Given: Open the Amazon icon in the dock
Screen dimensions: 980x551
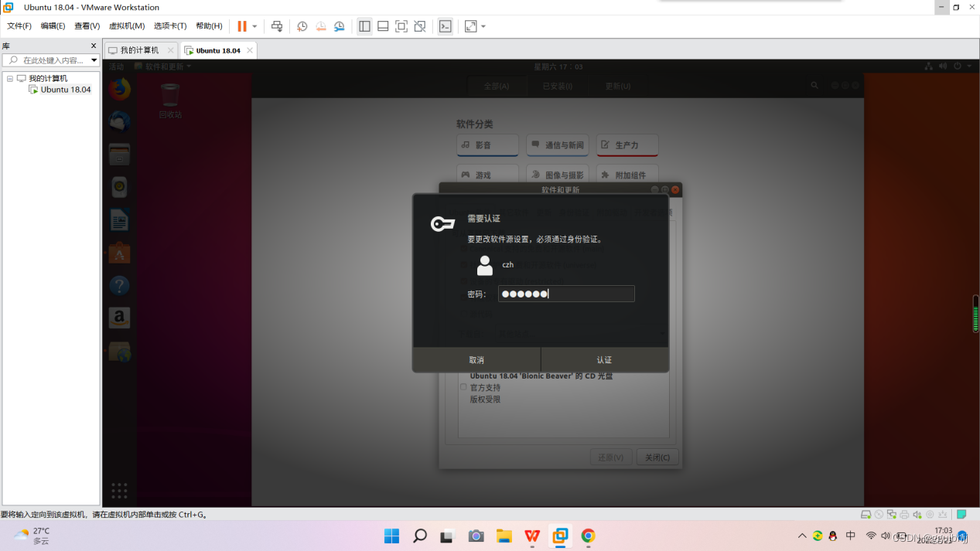Looking at the screenshot, I should (x=119, y=318).
